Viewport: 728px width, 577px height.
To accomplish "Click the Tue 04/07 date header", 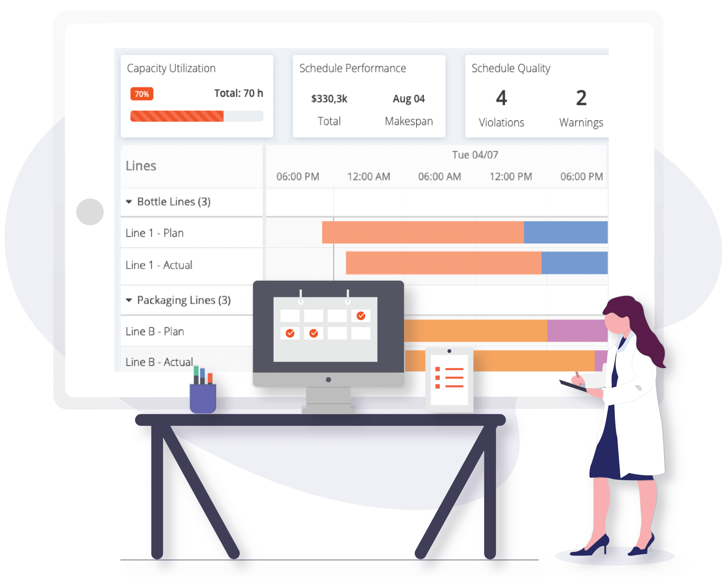I will pyautogui.click(x=475, y=155).
